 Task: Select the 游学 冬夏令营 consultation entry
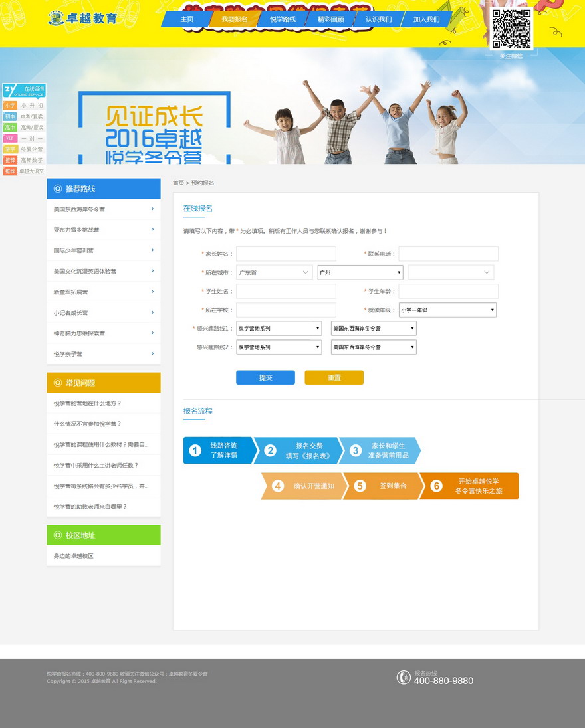point(24,149)
